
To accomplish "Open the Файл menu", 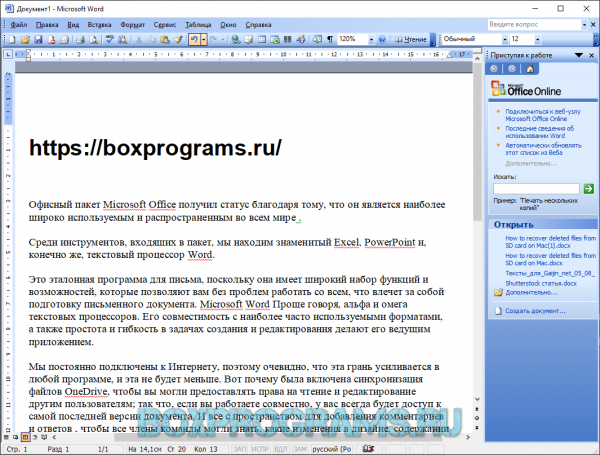I will tap(19, 25).
